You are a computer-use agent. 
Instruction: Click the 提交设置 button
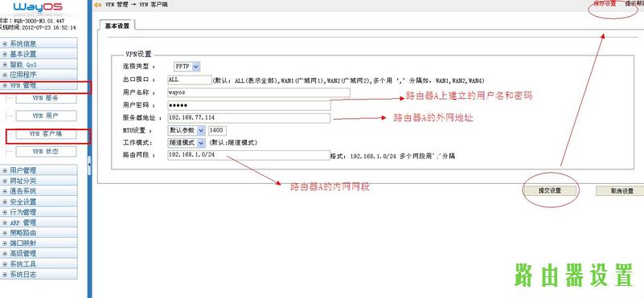click(x=550, y=190)
